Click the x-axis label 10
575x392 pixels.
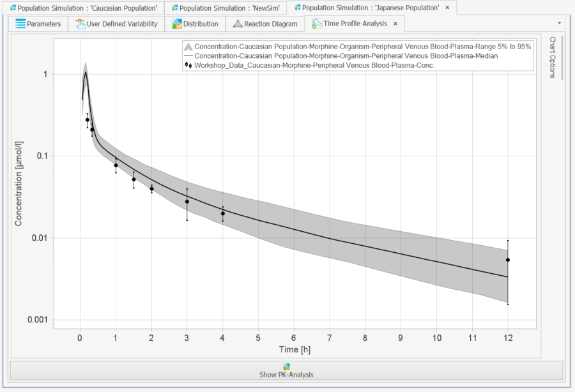(x=436, y=338)
